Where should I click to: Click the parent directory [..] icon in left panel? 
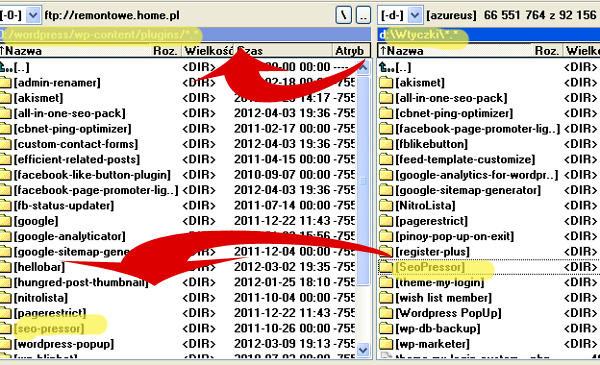point(6,67)
